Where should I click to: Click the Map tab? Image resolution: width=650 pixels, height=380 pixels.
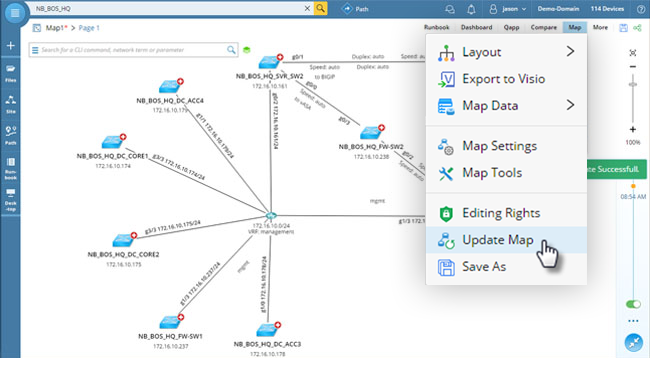[575, 27]
